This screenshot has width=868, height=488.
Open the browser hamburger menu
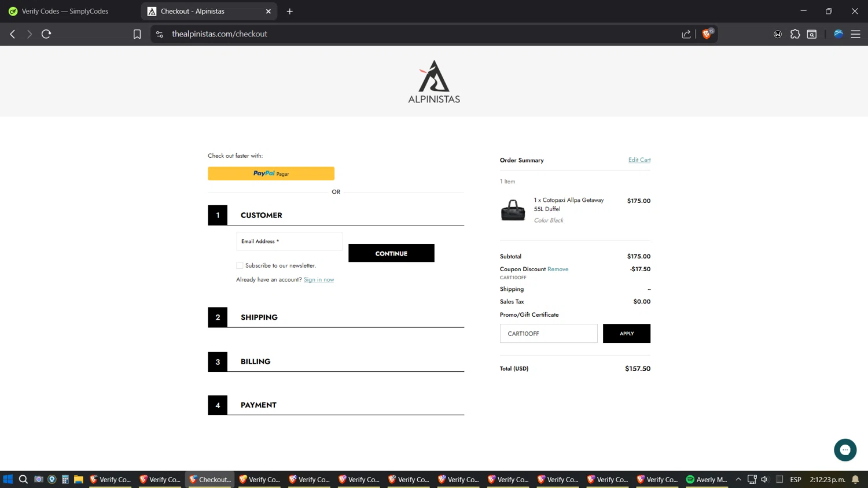855,34
